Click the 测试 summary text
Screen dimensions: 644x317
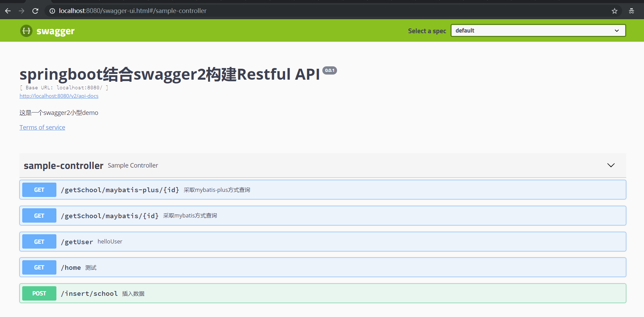[x=91, y=267]
